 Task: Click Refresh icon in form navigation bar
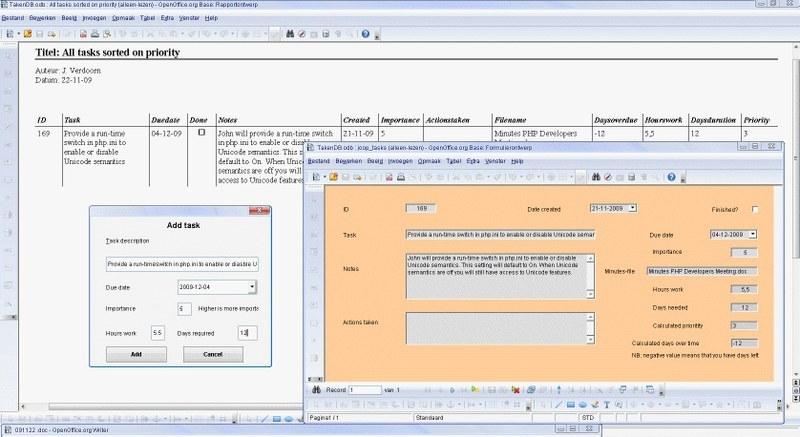(x=531, y=390)
